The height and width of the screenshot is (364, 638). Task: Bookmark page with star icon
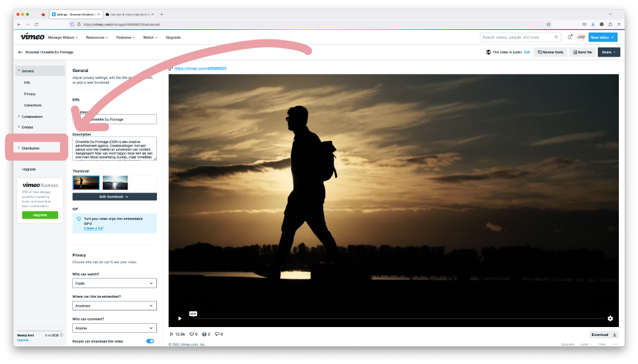pyautogui.click(x=549, y=24)
